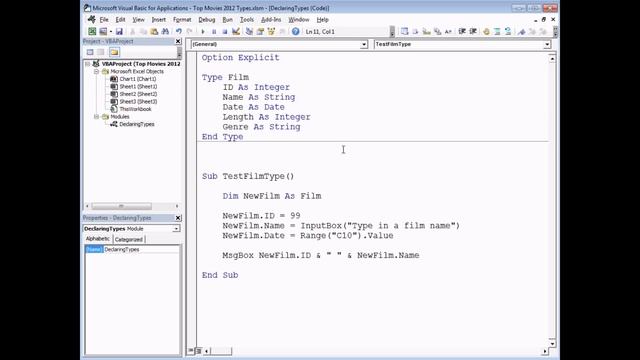Image resolution: width=640 pixels, height=360 pixels.
Task: Run the macro with the play icon
Action: [203, 31]
